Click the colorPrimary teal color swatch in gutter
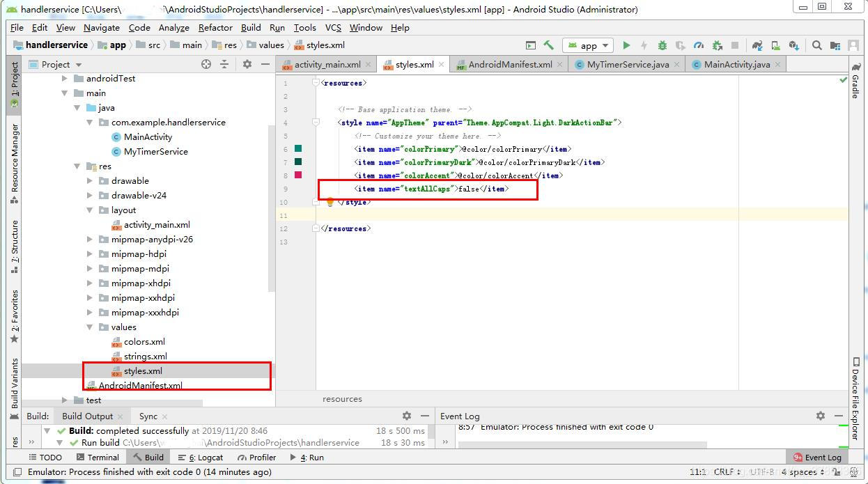 pos(298,149)
